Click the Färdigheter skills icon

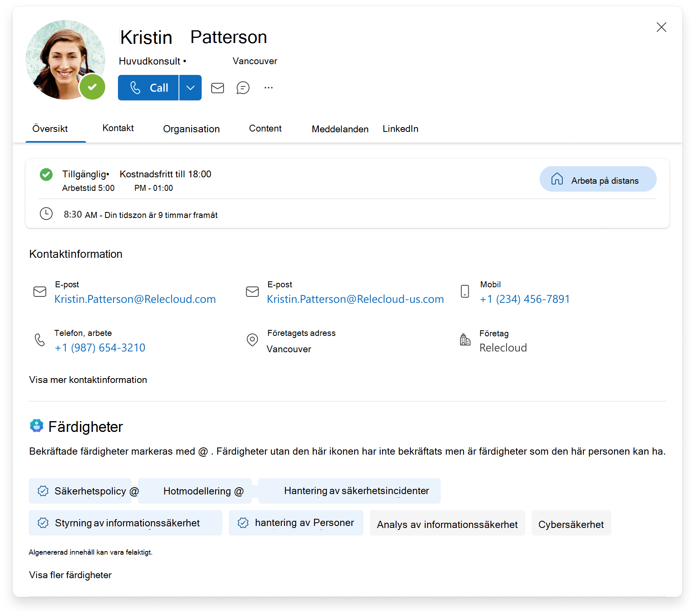coord(37,426)
